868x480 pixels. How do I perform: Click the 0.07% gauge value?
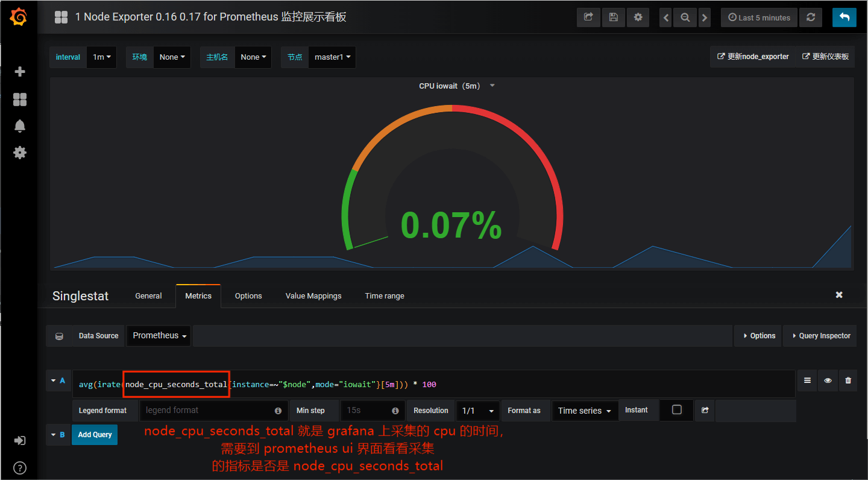pos(451,225)
